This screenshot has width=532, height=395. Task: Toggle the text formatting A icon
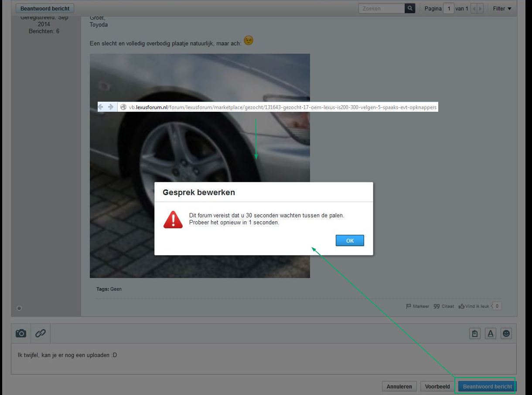pos(491,333)
